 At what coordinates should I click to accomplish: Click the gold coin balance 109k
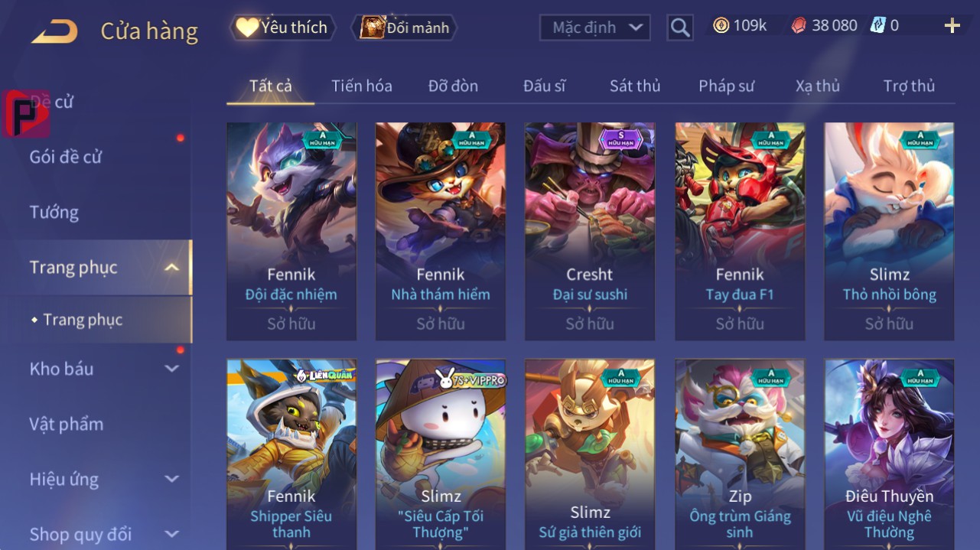740,25
